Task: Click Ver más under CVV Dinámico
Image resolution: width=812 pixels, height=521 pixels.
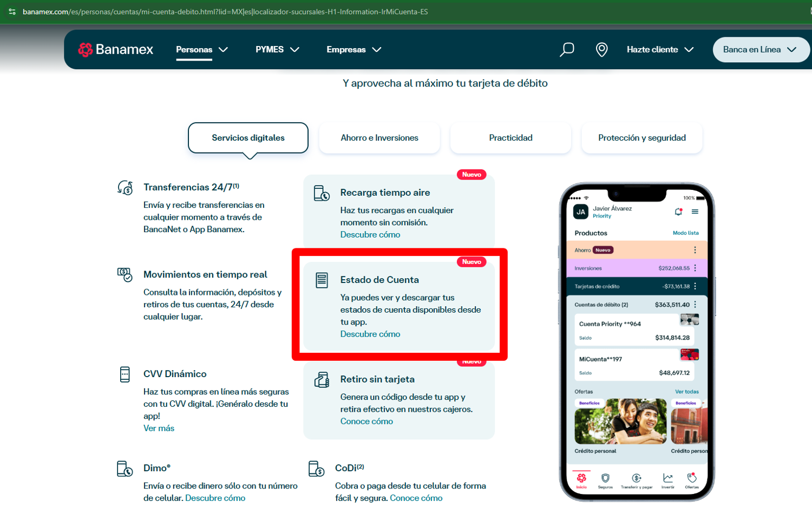Action: click(159, 428)
